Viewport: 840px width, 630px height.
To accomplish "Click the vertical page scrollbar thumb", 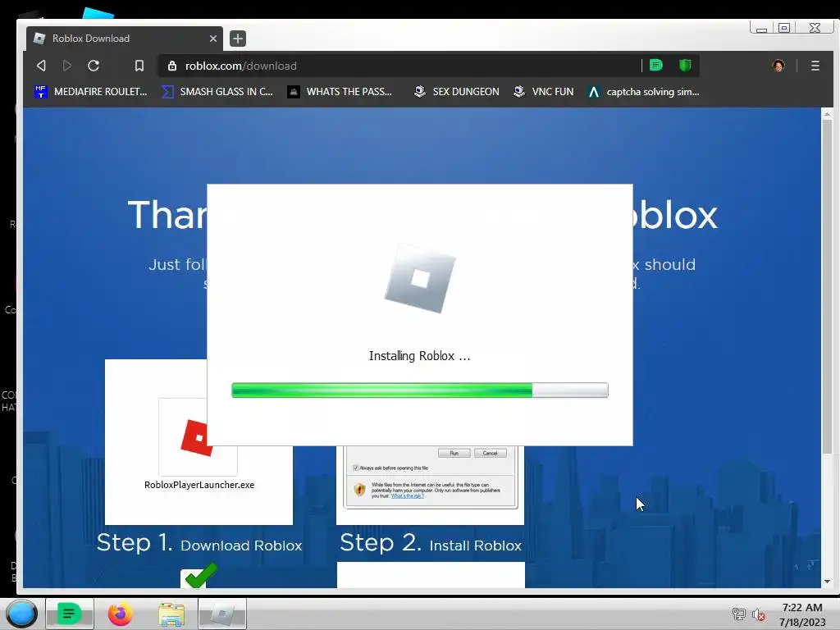I will point(827,288).
